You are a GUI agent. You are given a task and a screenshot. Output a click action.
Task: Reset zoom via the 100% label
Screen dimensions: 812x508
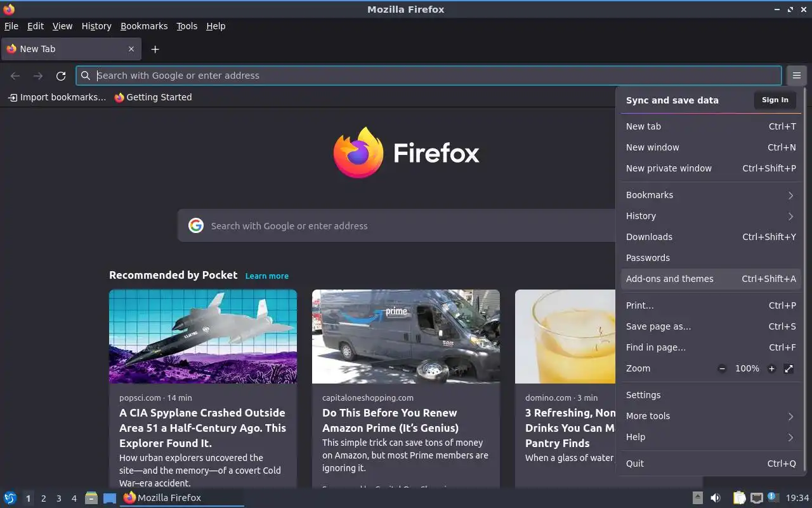747,368
